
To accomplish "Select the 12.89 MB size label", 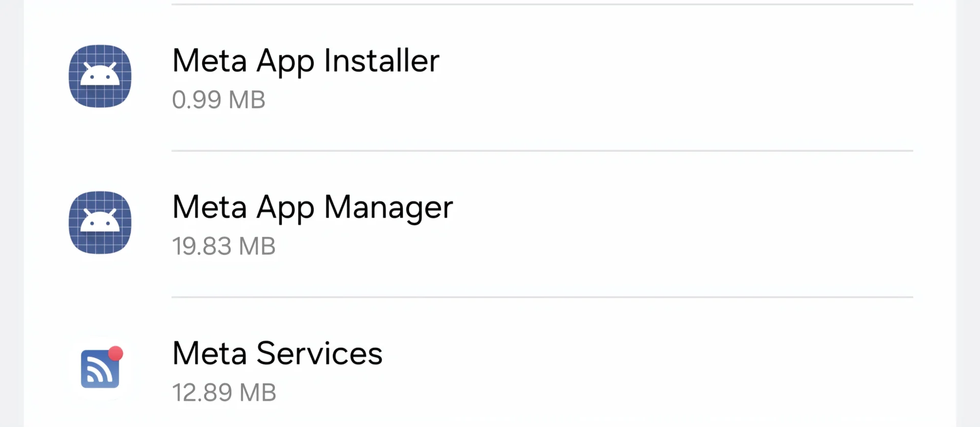I will click(x=224, y=392).
